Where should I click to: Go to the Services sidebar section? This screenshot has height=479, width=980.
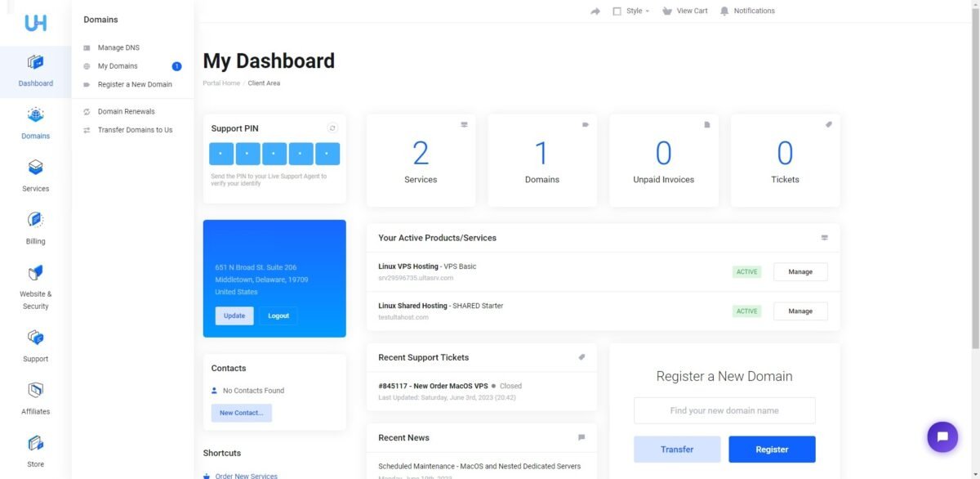(35, 176)
